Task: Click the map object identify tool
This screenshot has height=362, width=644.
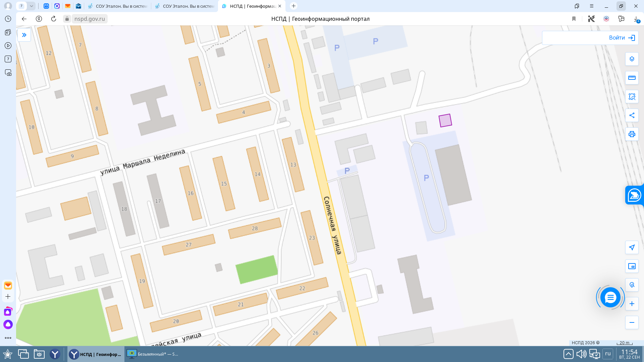Action: (x=632, y=285)
